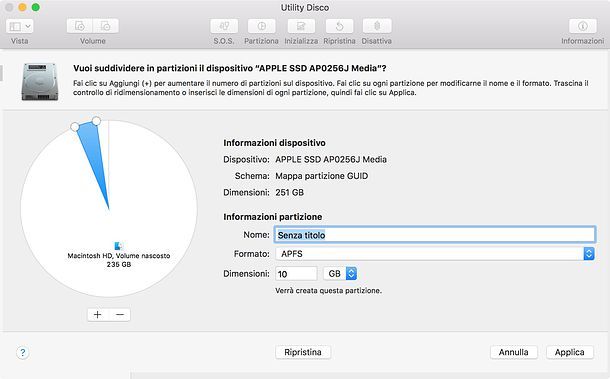Open the Vista sidebar view menu
Screen dimensions: 610x379
point(19,26)
